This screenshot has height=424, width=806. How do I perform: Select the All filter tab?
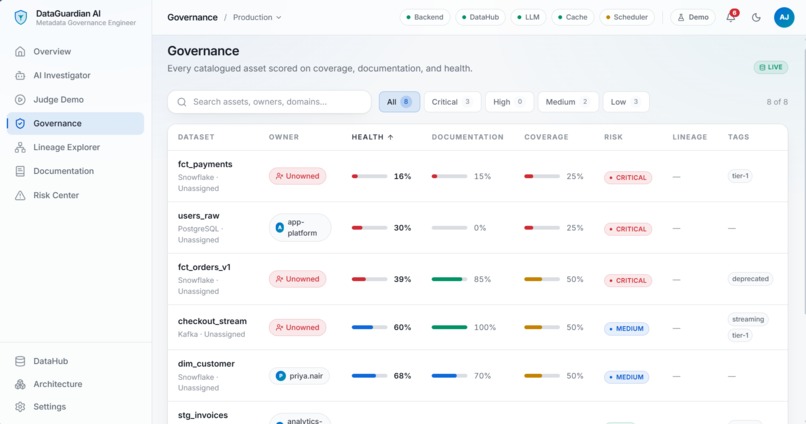(x=399, y=102)
